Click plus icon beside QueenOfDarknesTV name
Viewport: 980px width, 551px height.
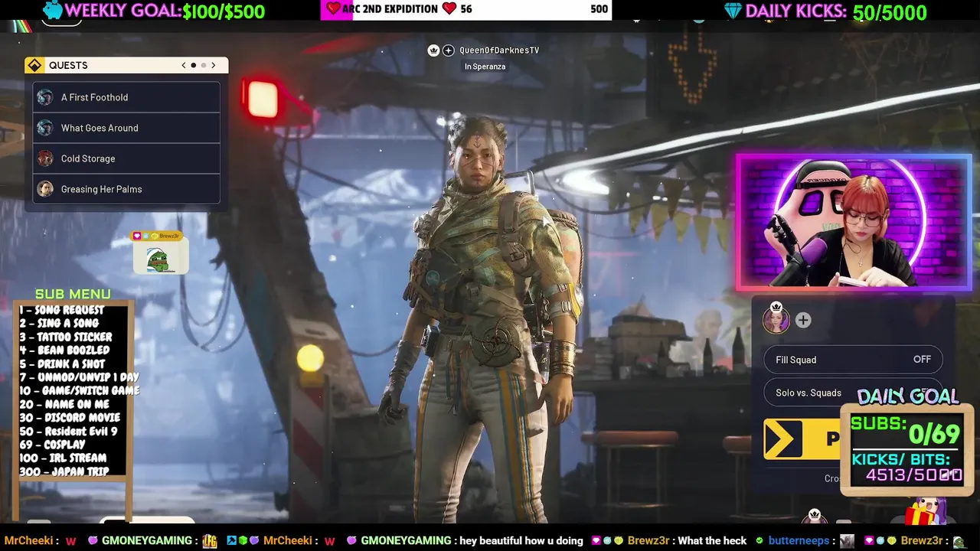[449, 51]
